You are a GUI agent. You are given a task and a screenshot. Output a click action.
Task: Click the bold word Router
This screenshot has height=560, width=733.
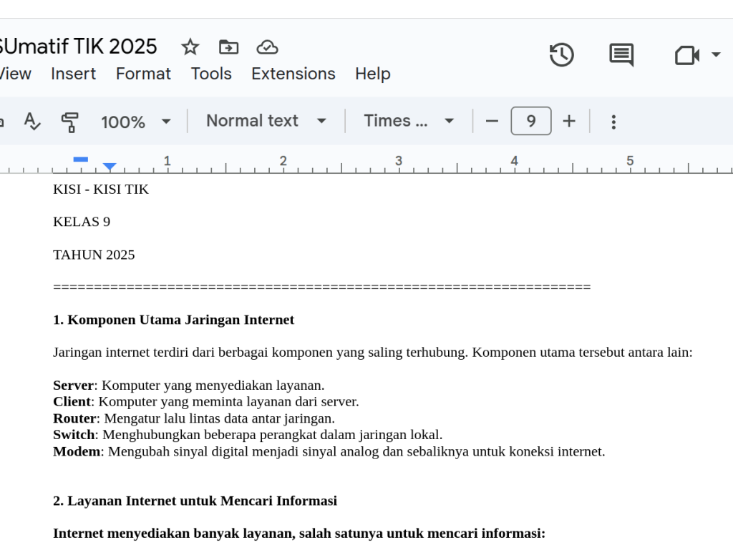point(74,418)
